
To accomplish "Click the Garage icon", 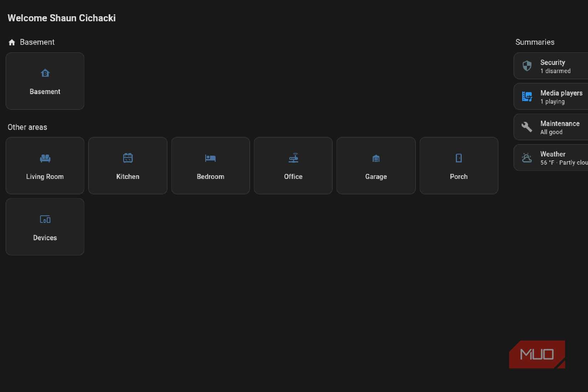I will click(x=376, y=158).
